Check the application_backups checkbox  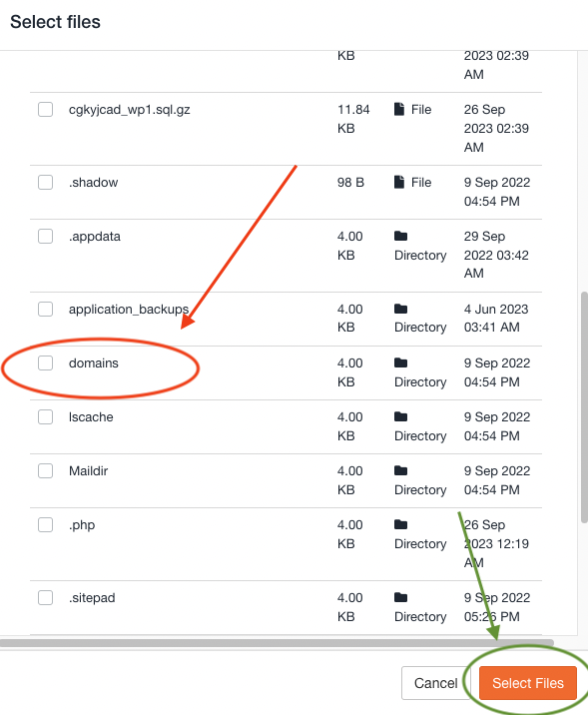(x=45, y=310)
